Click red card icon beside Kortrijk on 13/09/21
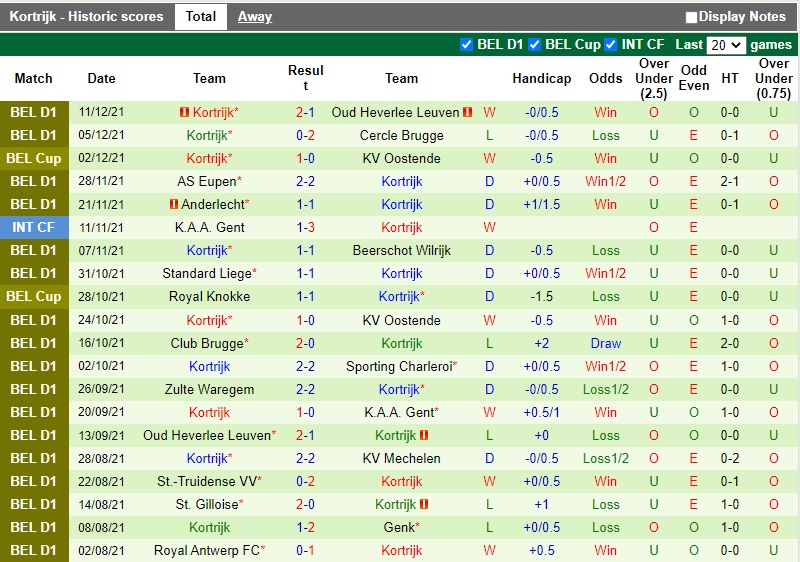800x562 pixels. 423,436
